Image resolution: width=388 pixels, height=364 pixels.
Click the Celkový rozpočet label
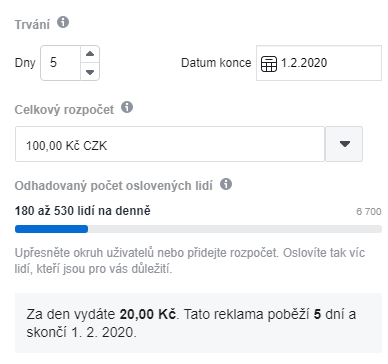click(x=64, y=110)
